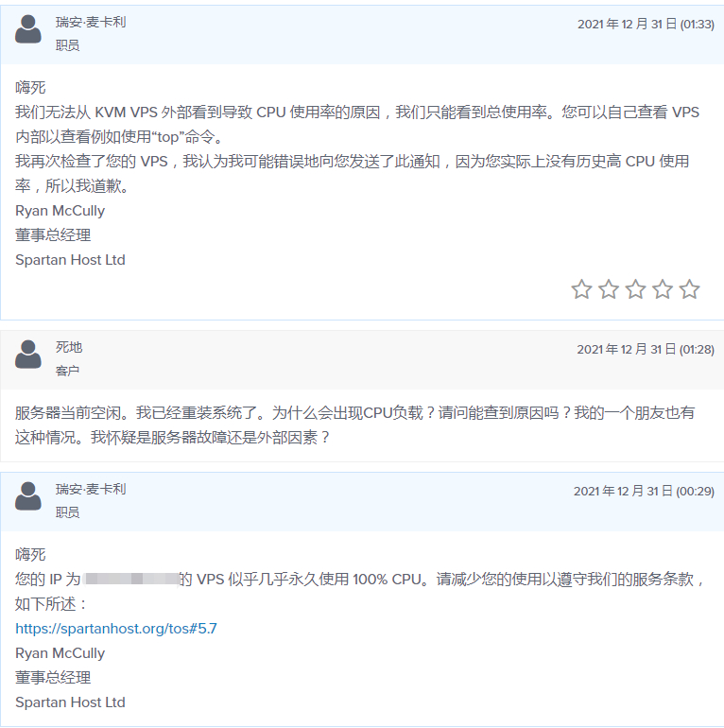Rate the reply five stars
Screen dimensions: 724x728
tap(690, 289)
